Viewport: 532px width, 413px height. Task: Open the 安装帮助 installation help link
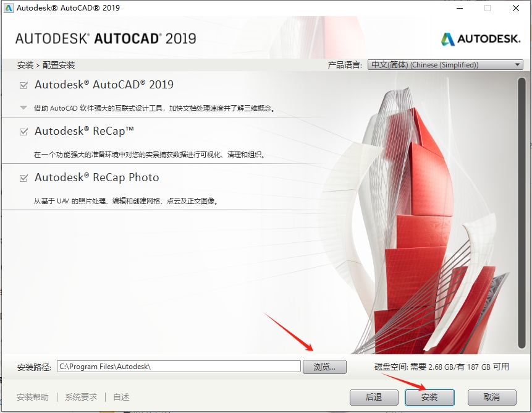click(32, 397)
